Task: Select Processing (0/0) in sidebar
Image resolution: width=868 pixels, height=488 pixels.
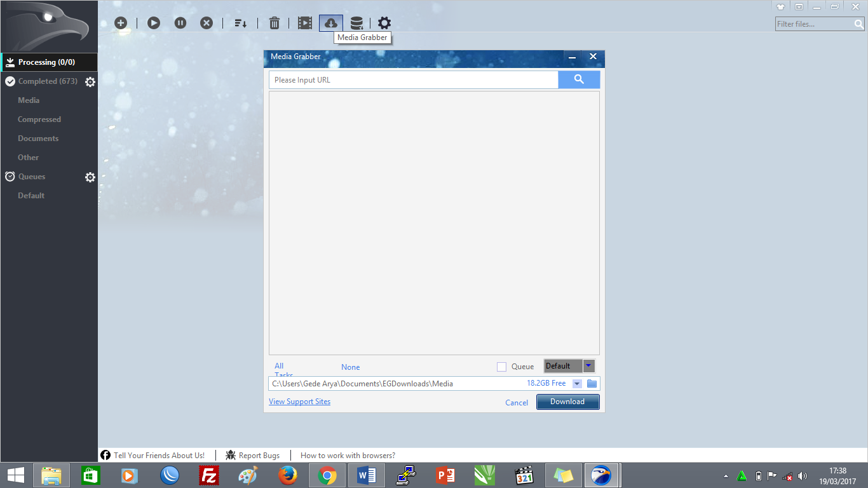Action: pyautogui.click(x=50, y=62)
